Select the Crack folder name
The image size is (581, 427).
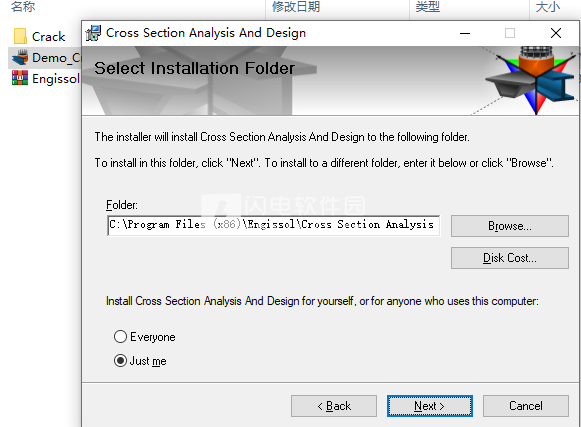pos(49,37)
